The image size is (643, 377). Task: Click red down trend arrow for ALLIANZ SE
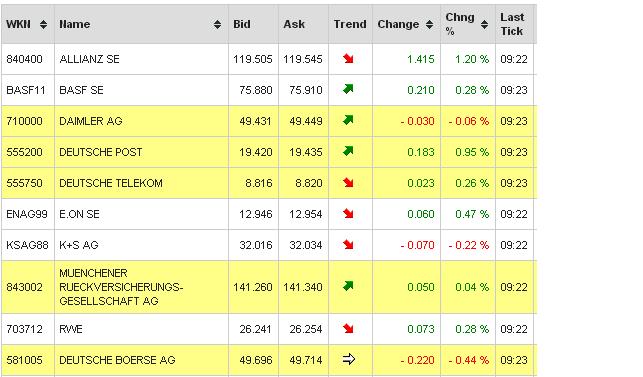pos(348,59)
